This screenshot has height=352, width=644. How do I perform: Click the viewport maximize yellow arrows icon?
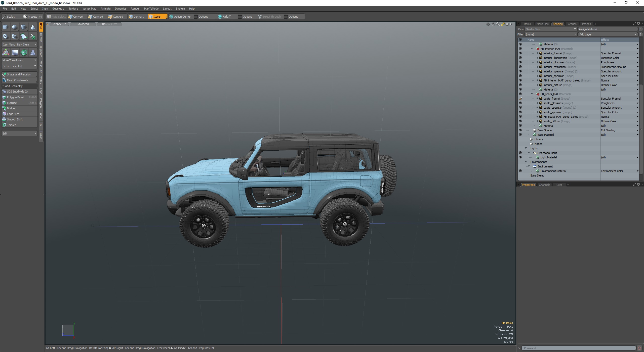click(x=503, y=24)
